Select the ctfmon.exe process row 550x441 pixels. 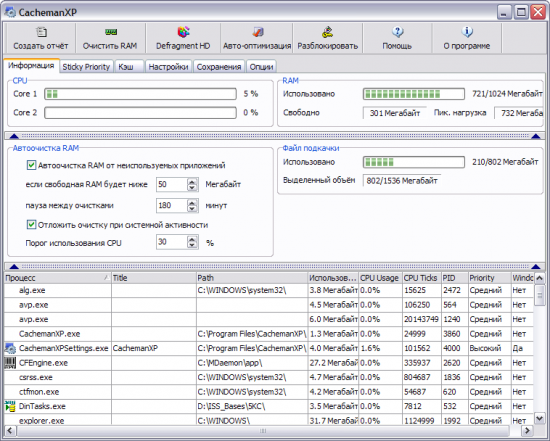269,392
